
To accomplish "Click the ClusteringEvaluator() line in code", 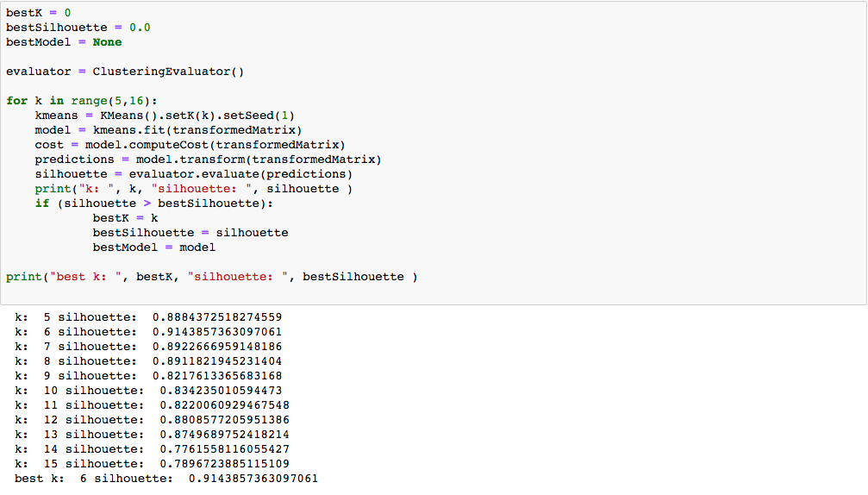I will 125,72.
